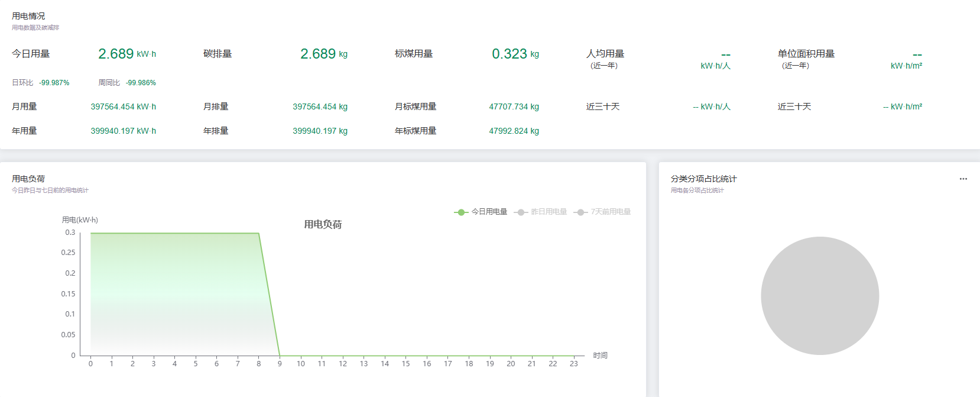Click the x-axis label 23
Screen dimensions: 980x397
574,364
